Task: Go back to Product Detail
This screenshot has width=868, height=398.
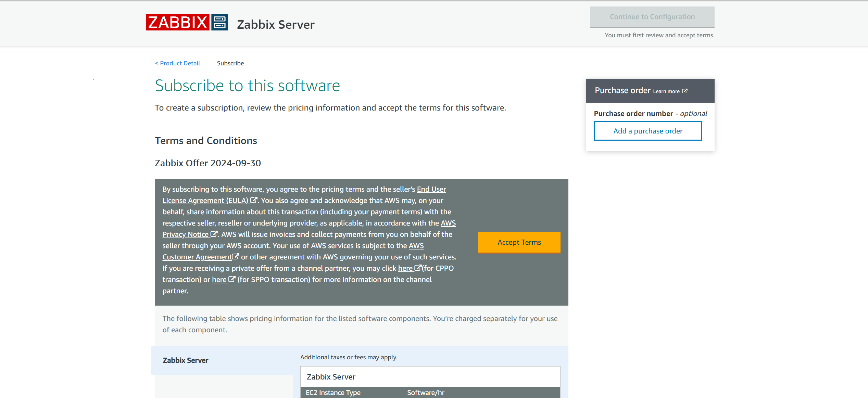Action: tap(177, 63)
